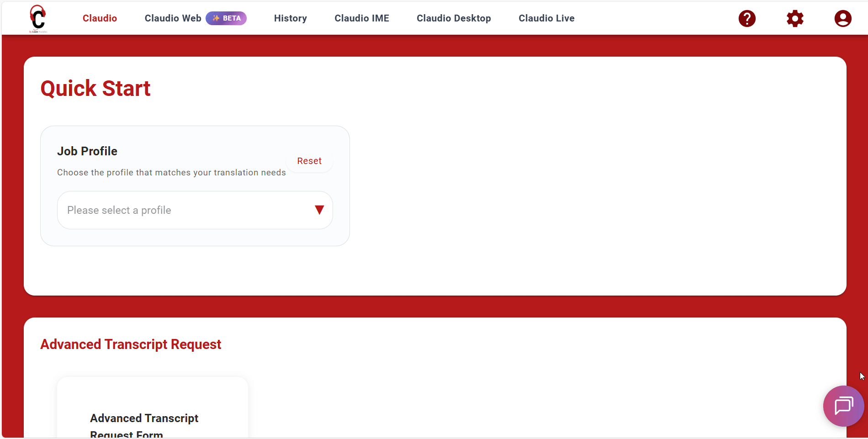The image size is (868, 439).
Task: Click the Claudio headphone logo
Action: pos(38,19)
